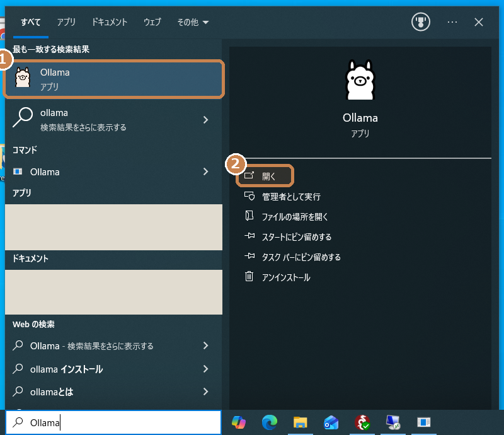Open the red dragon app with green check
Viewport: 504px width, 435px height.
(x=362, y=422)
